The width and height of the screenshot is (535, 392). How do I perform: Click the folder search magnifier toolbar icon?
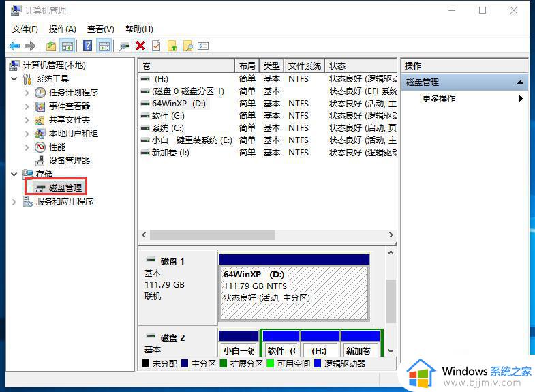click(x=187, y=46)
